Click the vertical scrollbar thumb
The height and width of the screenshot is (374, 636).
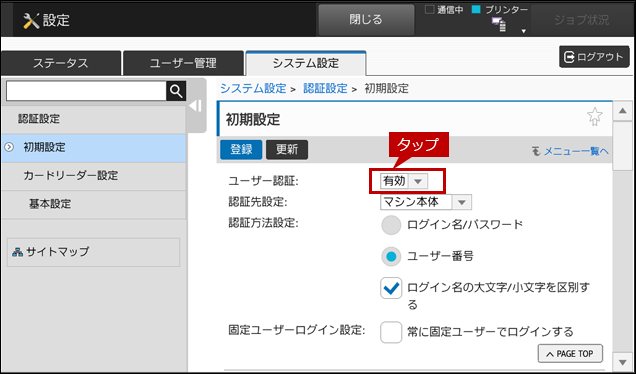[623, 146]
